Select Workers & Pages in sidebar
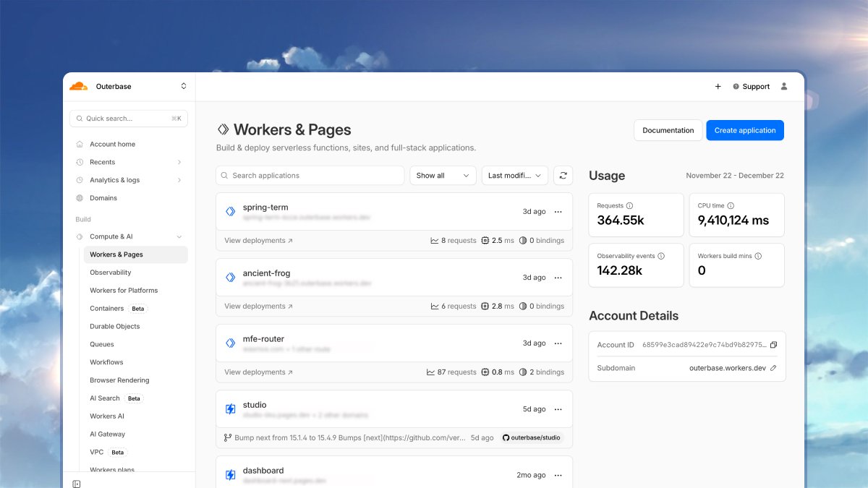 tap(135, 254)
